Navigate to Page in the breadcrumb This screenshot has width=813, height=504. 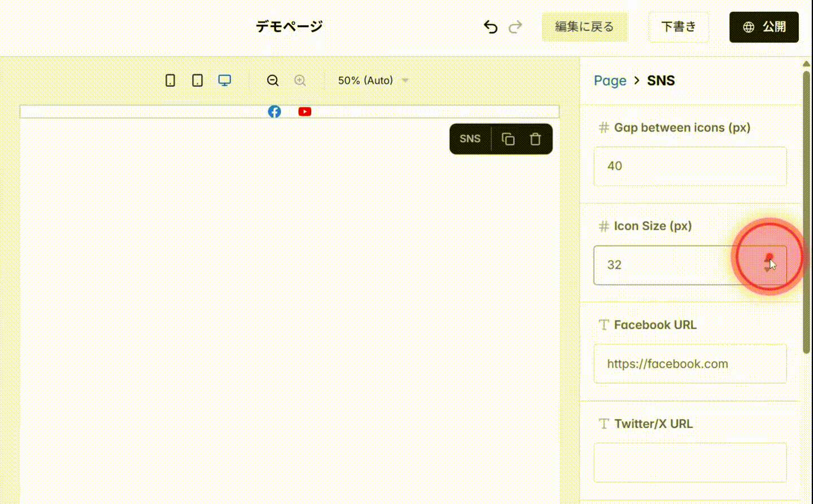click(x=610, y=80)
